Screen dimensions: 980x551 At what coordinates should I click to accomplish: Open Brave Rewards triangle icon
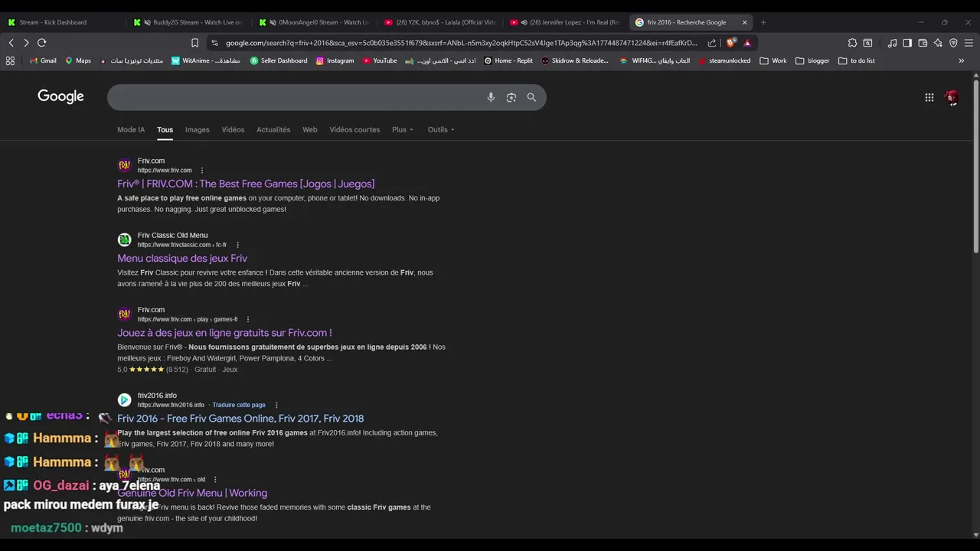point(747,43)
